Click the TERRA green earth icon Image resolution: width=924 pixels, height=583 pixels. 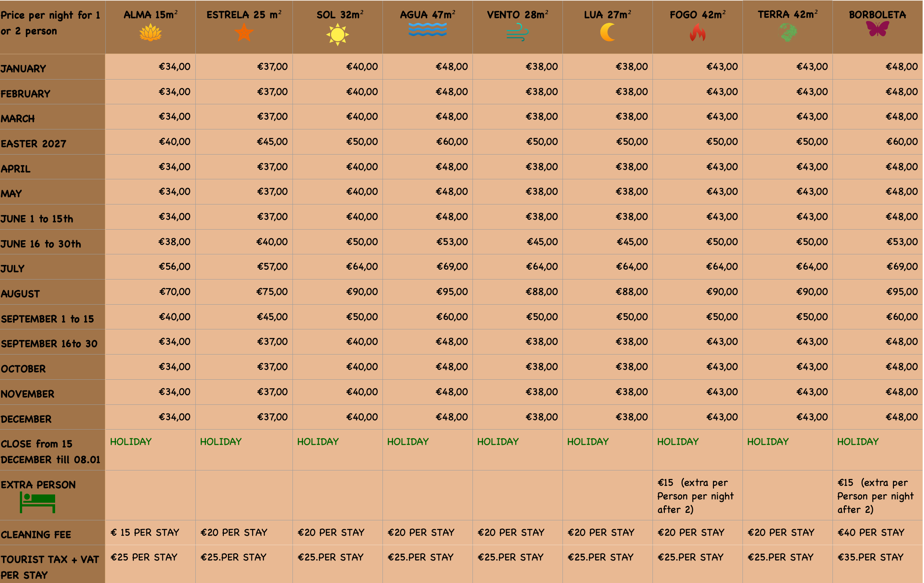click(788, 33)
